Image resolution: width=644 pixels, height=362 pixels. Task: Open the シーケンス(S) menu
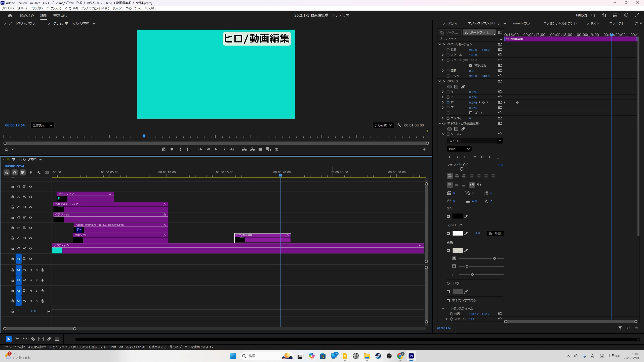point(54,8)
